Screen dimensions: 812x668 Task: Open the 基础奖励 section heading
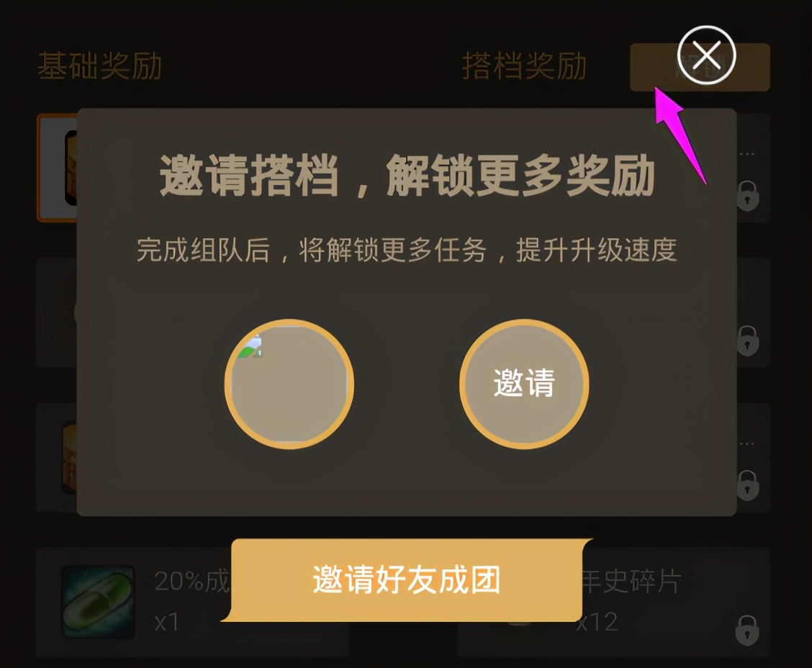pos(100,66)
